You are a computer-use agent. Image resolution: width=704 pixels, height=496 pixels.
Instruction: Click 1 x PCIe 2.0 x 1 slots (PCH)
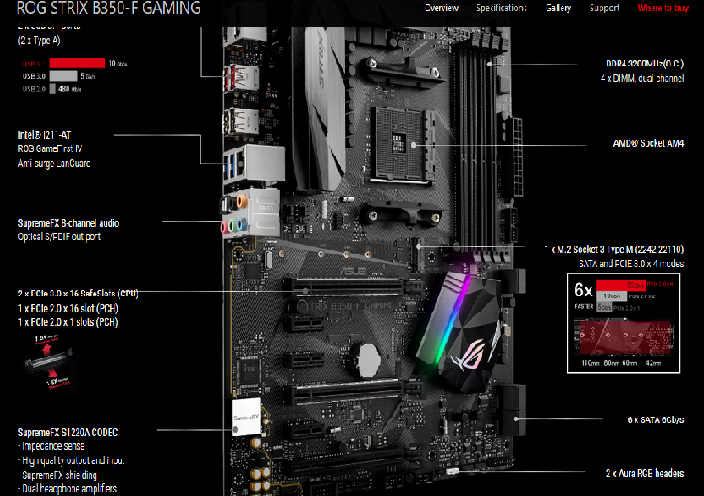tap(67, 322)
